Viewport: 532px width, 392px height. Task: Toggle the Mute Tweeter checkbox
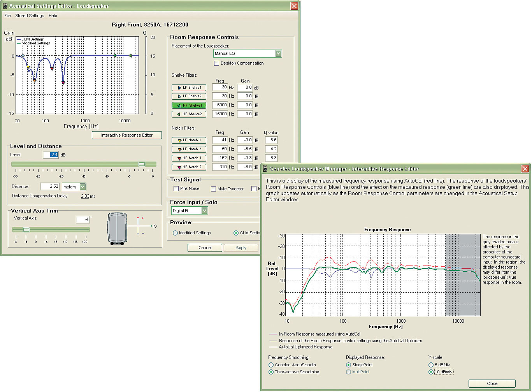click(213, 189)
